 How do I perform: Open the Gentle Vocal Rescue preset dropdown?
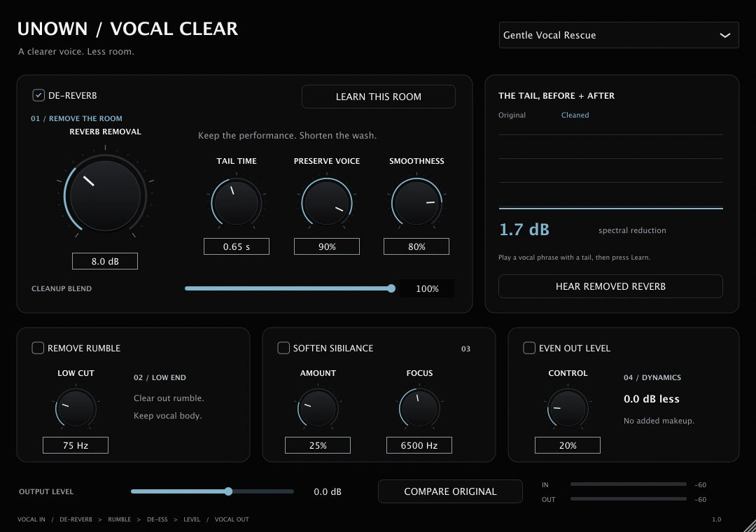pyautogui.click(x=619, y=35)
